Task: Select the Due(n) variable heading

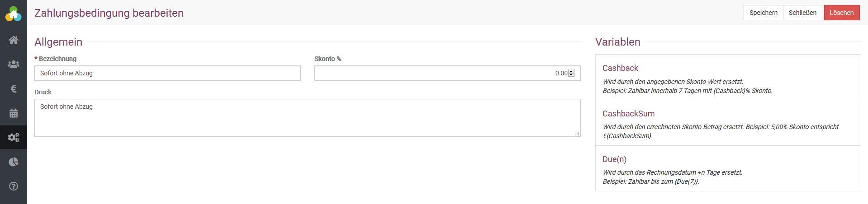Action: click(x=614, y=159)
